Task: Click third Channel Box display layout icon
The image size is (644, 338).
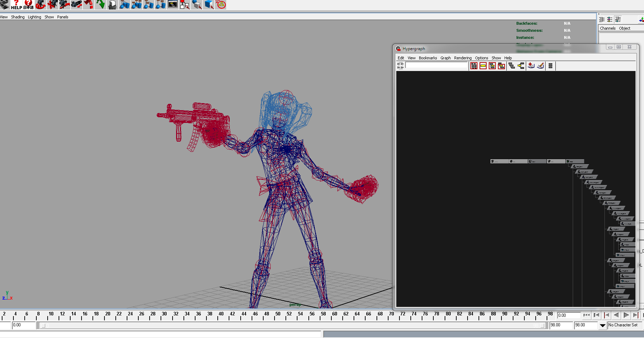Action: click(618, 20)
